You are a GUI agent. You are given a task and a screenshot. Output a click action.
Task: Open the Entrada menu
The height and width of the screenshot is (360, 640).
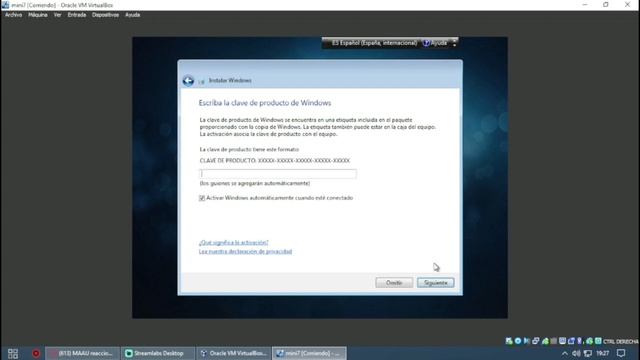(77, 15)
